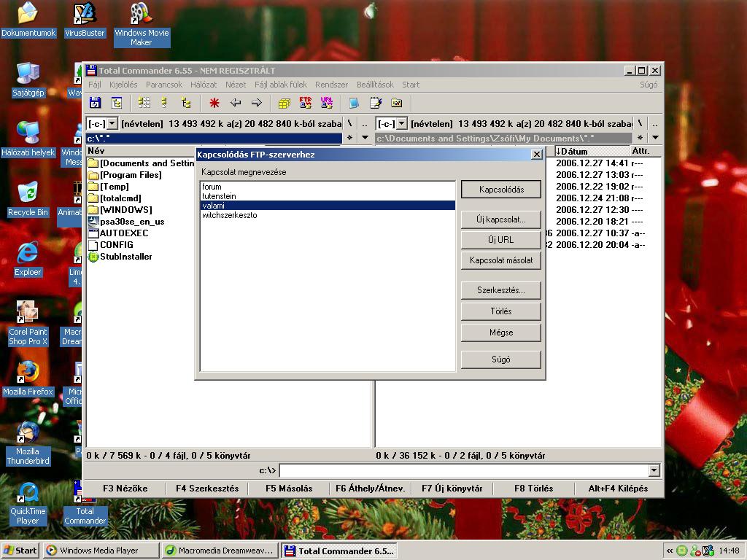
Task: Switch to Windows Media Player in taskbar
Action: [x=100, y=551]
